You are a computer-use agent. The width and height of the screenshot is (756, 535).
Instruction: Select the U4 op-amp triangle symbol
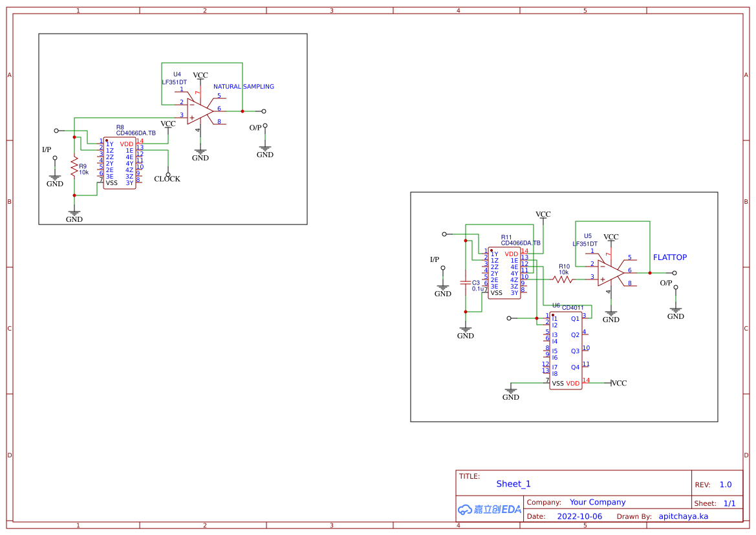click(x=200, y=111)
